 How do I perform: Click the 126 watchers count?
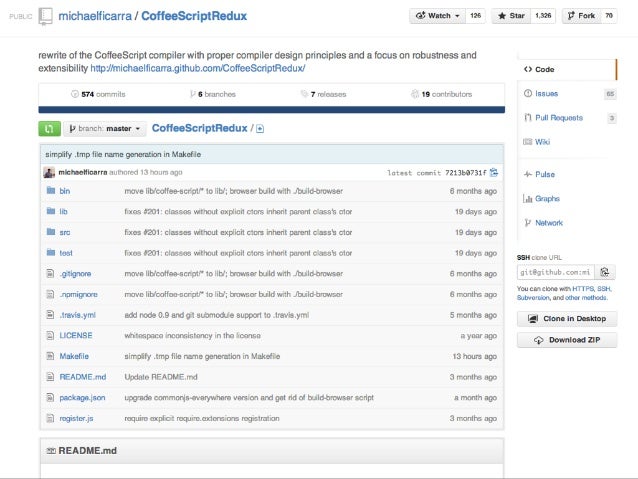pos(475,16)
